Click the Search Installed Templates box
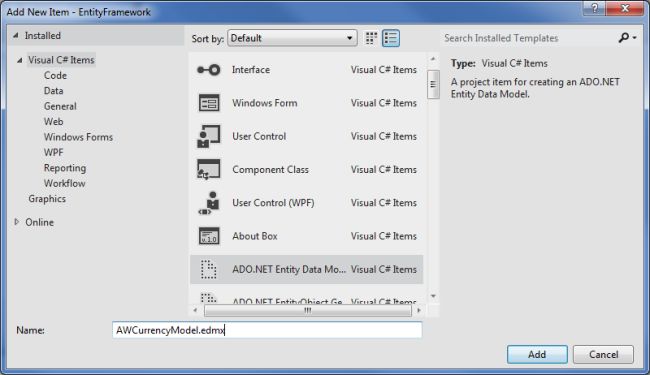Viewport: 650px width, 375px height. (x=529, y=38)
